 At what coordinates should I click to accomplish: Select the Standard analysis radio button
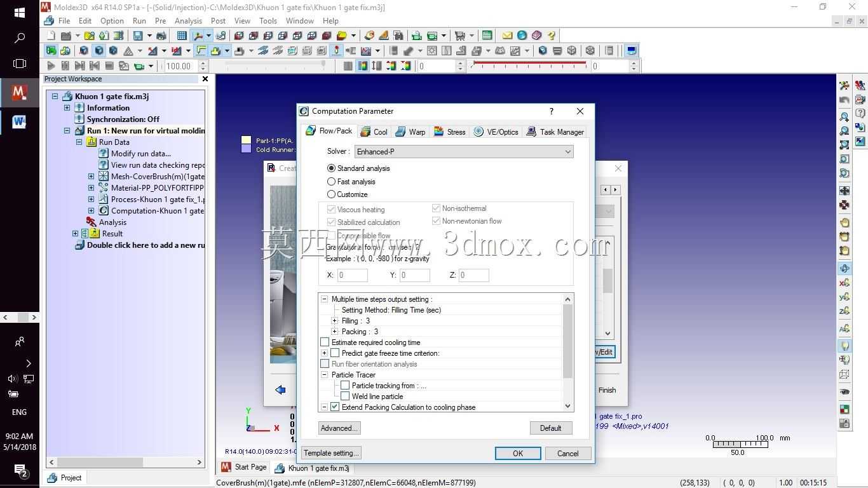coord(331,168)
